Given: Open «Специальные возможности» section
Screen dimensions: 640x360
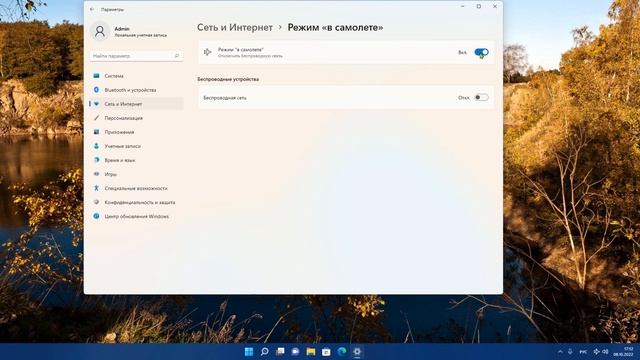Looking at the screenshot, I should (136, 189).
